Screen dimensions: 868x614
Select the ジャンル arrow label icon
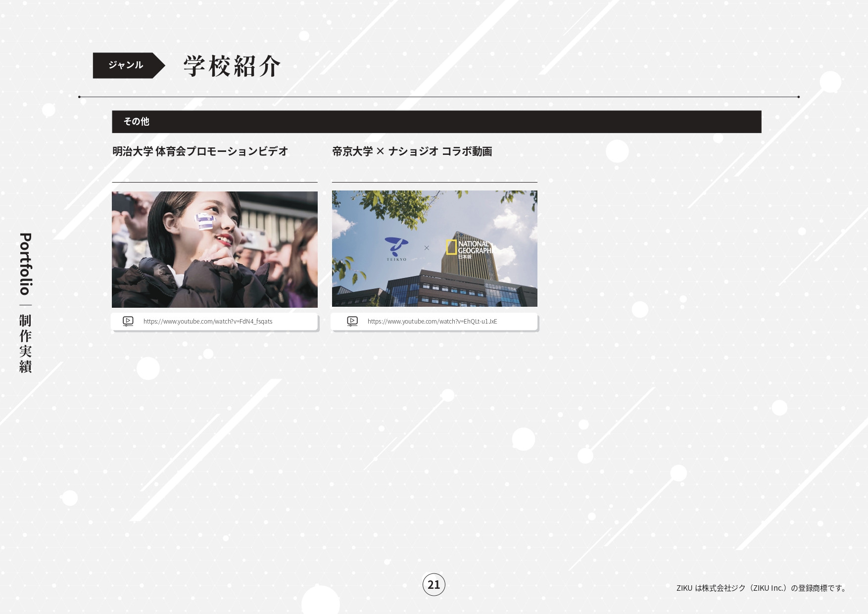(127, 64)
